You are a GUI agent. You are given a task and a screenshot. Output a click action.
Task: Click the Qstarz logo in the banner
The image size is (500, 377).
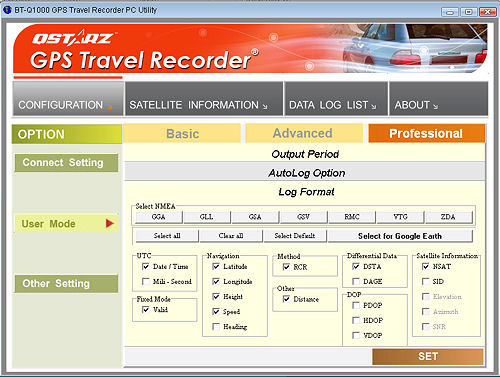pyautogui.click(x=73, y=38)
